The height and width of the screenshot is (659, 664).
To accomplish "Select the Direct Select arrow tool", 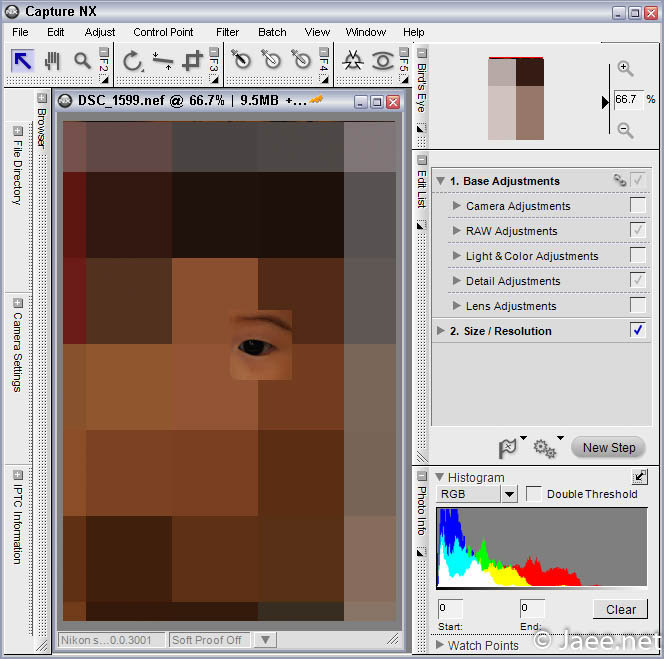I will [23, 61].
